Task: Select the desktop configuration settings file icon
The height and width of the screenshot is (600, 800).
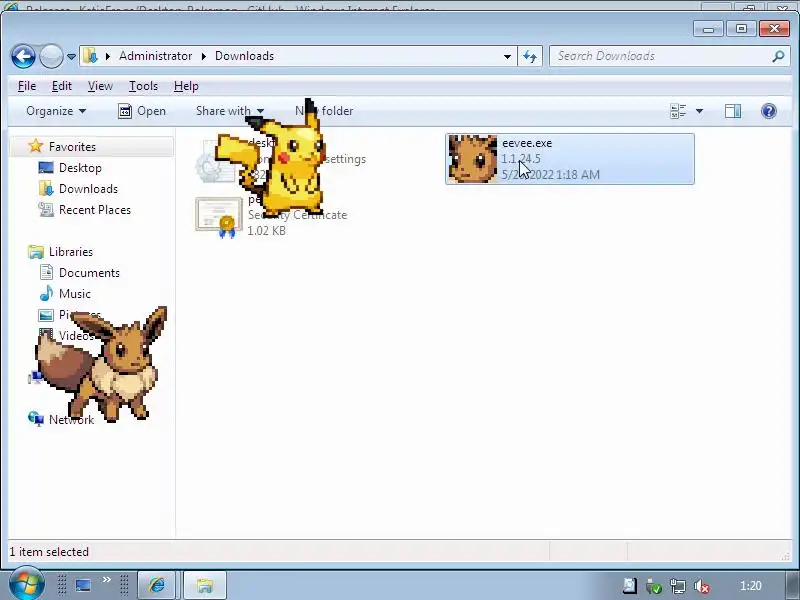Action: 217,161
